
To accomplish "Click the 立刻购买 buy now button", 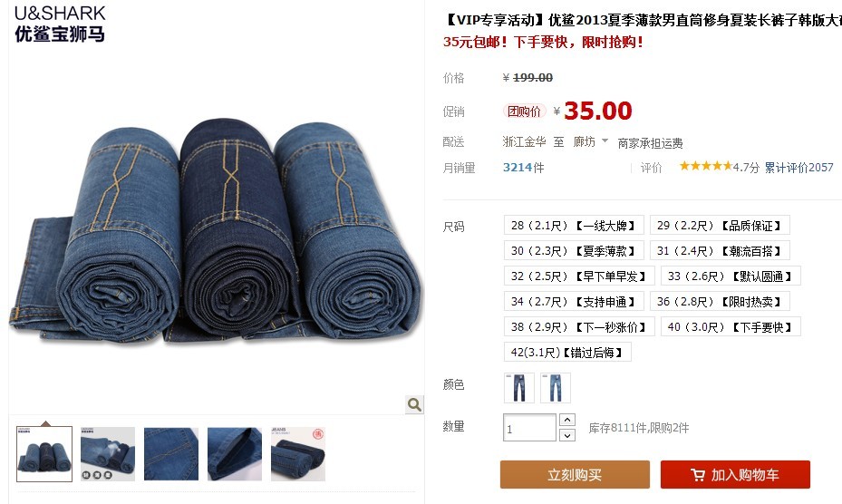I will click(x=575, y=474).
